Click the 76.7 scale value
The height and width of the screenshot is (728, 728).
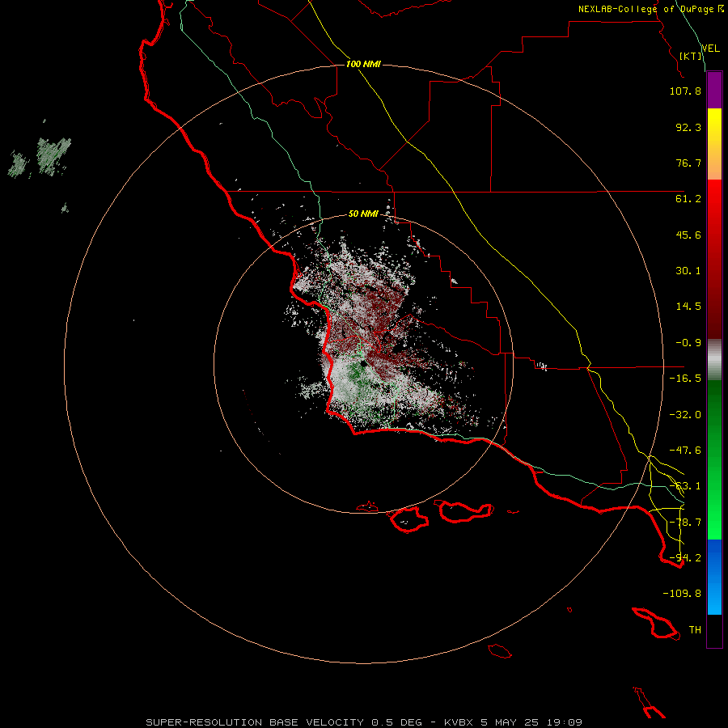[x=688, y=163]
